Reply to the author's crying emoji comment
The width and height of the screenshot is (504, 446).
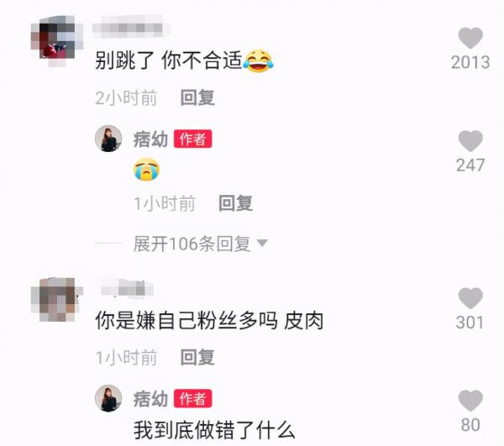click(235, 203)
